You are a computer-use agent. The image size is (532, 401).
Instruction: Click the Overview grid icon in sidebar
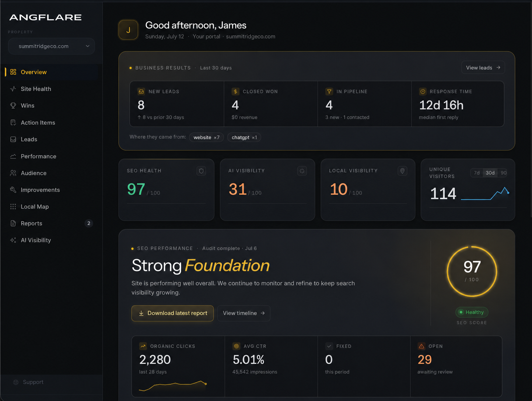click(13, 72)
